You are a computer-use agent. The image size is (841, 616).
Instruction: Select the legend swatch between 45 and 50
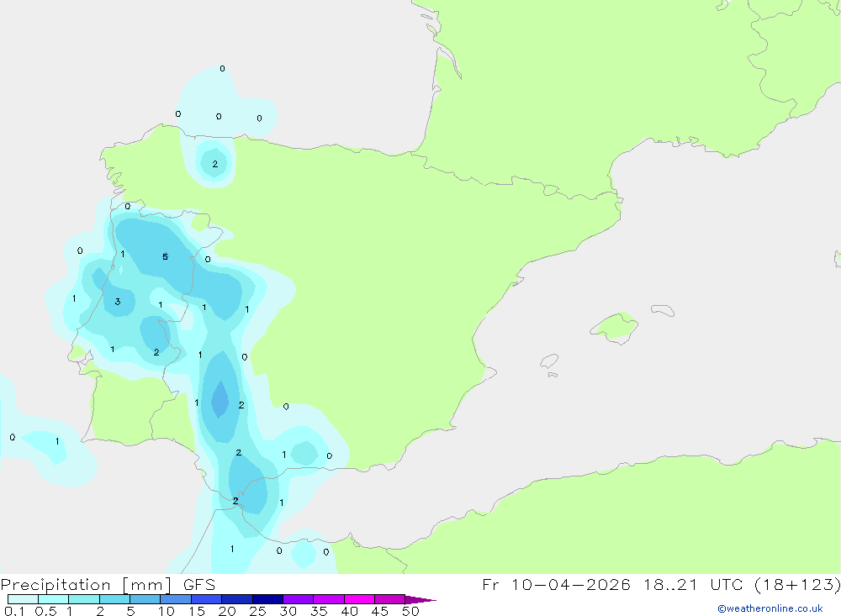click(x=389, y=599)
